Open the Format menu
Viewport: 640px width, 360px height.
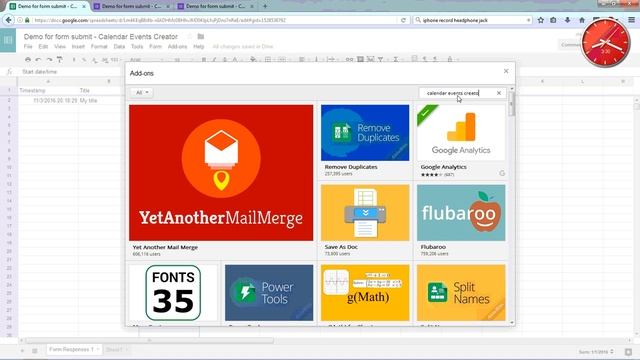pyautogui.click(x=99, y=47)
